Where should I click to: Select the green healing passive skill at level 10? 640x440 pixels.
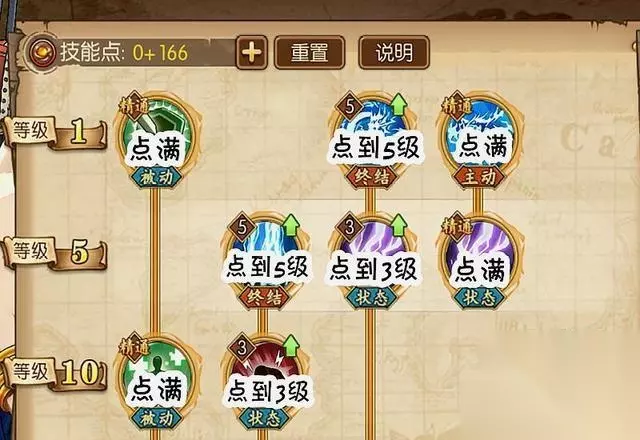156,380
